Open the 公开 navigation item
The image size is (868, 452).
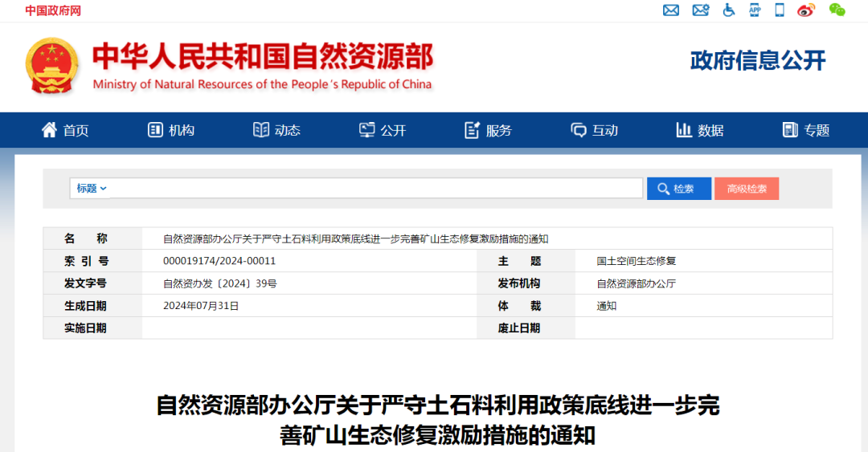tap(383, 130)
